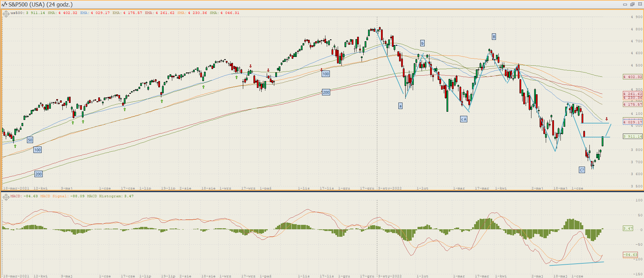The width and height of the screenshot is (644, 278).
Task: Click the red down arrow near 4 029.17
Action: [606, 119]
